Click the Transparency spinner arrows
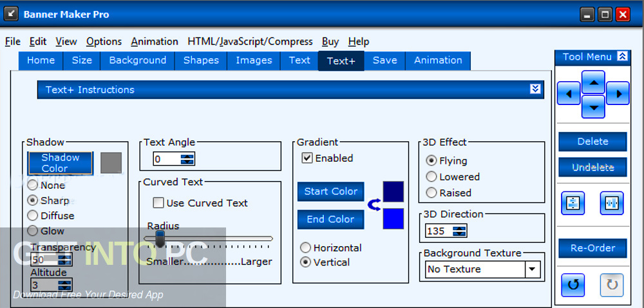Viewport: 644px width, 308px height. 65,260
